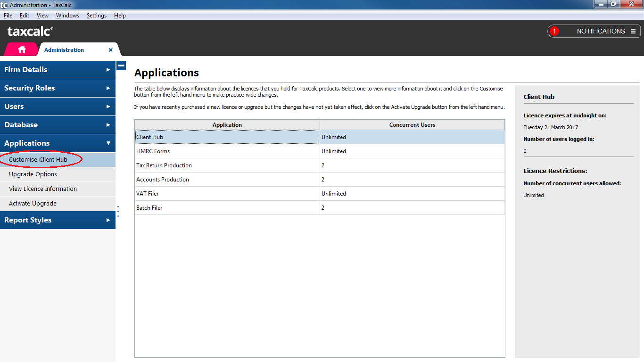644x362 pixels.
Task: Click the red notification count badge
Action: [554, 31]
